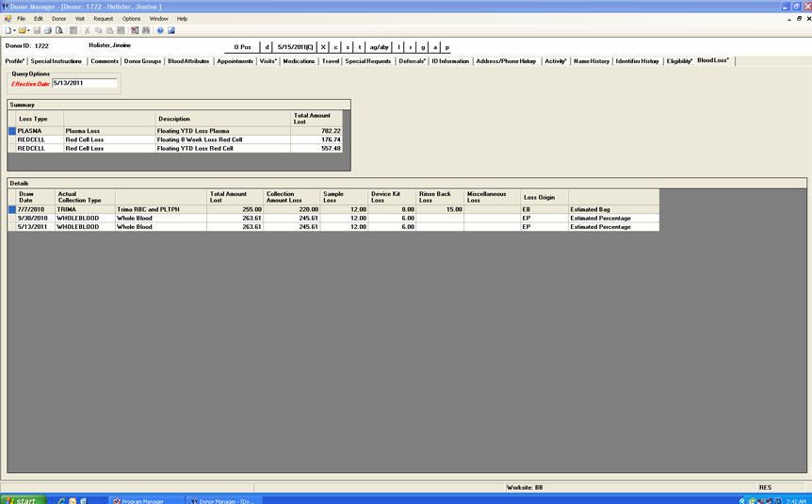
Task: Click the New document toolbar icon
Action: pyautogui.click(x=7, y=30)
